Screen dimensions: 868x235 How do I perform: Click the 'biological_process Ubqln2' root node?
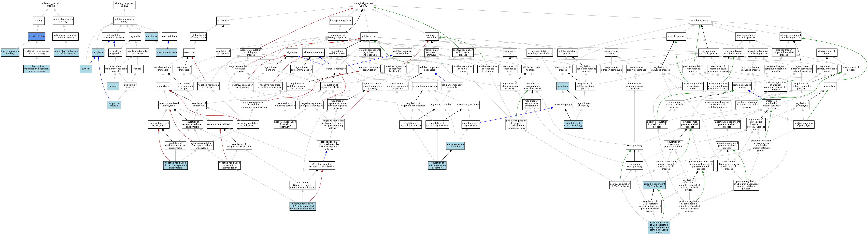tap(363, 5)
